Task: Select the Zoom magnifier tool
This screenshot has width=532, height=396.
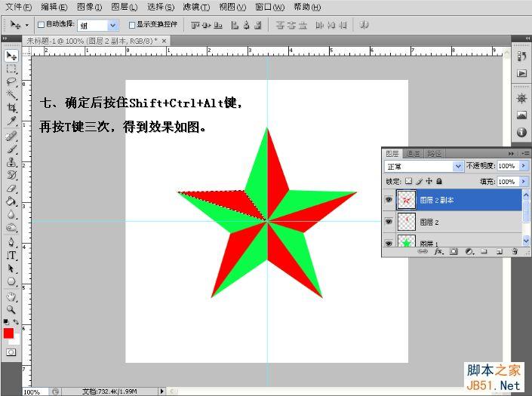Action: pyautogui.click(x=11, y=309)
